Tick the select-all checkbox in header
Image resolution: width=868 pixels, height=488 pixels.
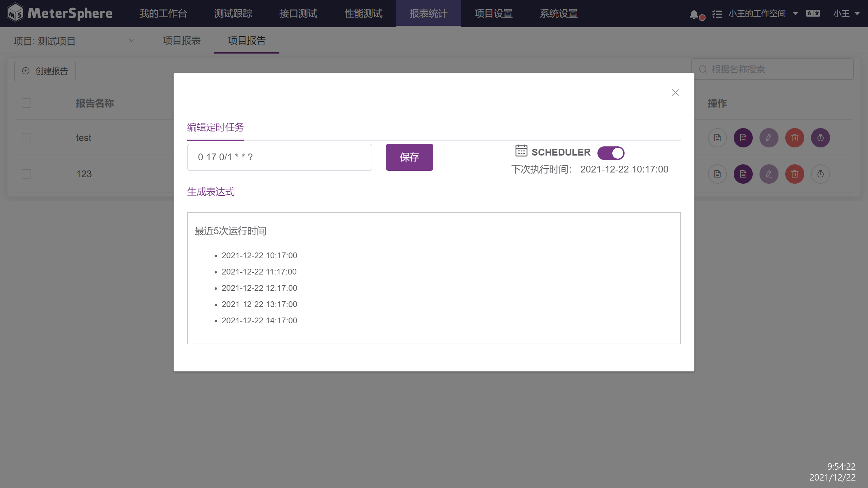[x=26, y=103]
